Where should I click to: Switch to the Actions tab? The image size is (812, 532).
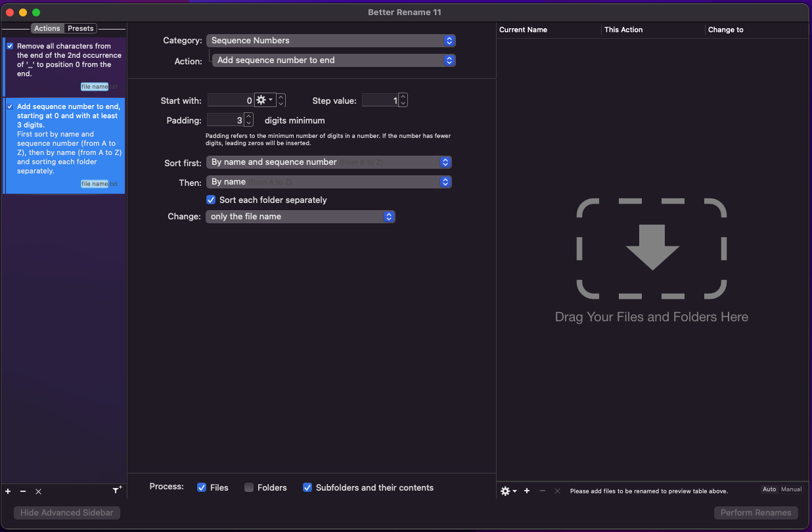click(47, 28)
